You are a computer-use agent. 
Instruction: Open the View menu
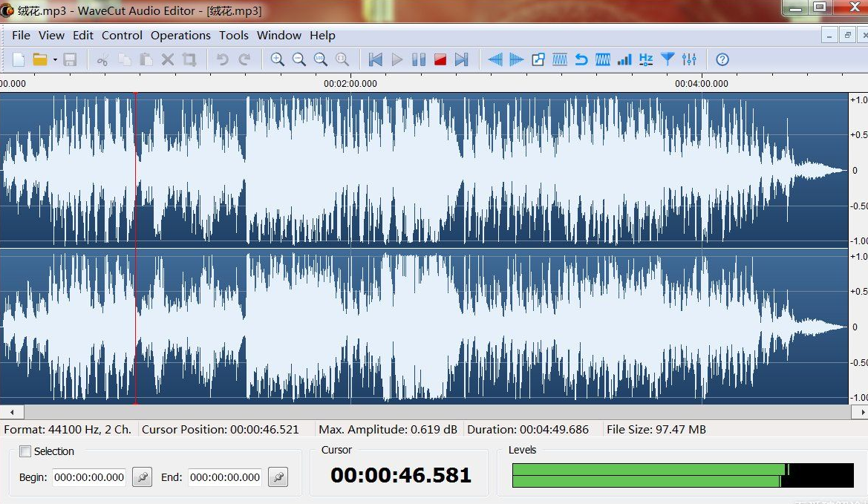[x=51, y=36]
